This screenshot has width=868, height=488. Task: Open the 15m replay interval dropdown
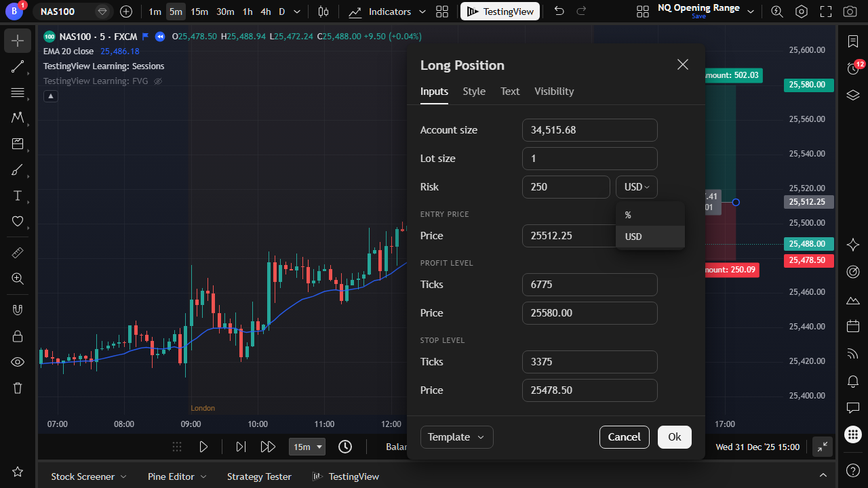(x=307, y=447)
